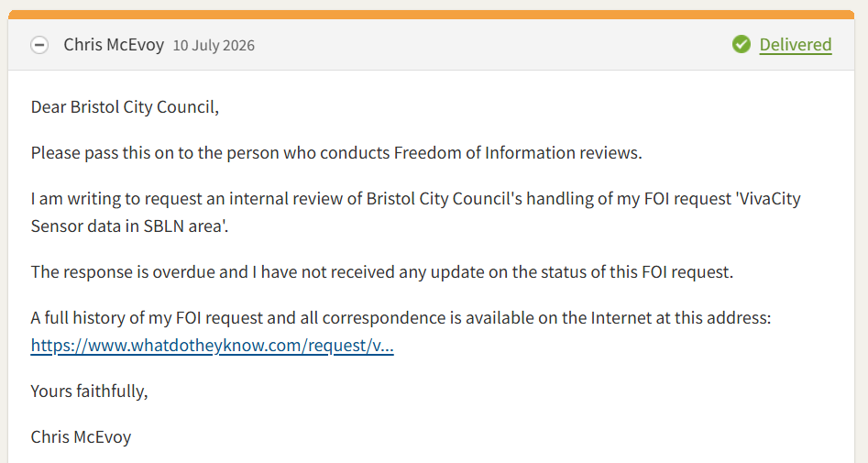Click the 'A full history of my FOI' line
Image resolution: width=868 pixels, height=463 pixels.
[x=401, y=318]
